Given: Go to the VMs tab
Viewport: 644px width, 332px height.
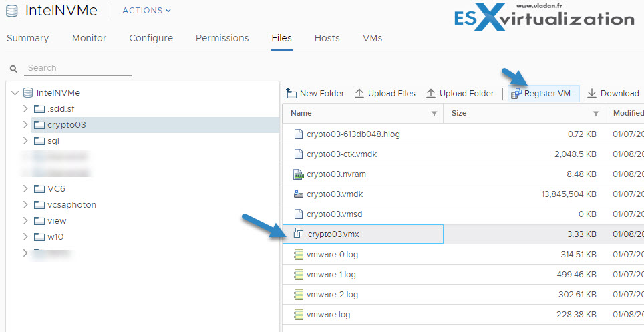Looking at the screenshot, I should tap(373, 38).
